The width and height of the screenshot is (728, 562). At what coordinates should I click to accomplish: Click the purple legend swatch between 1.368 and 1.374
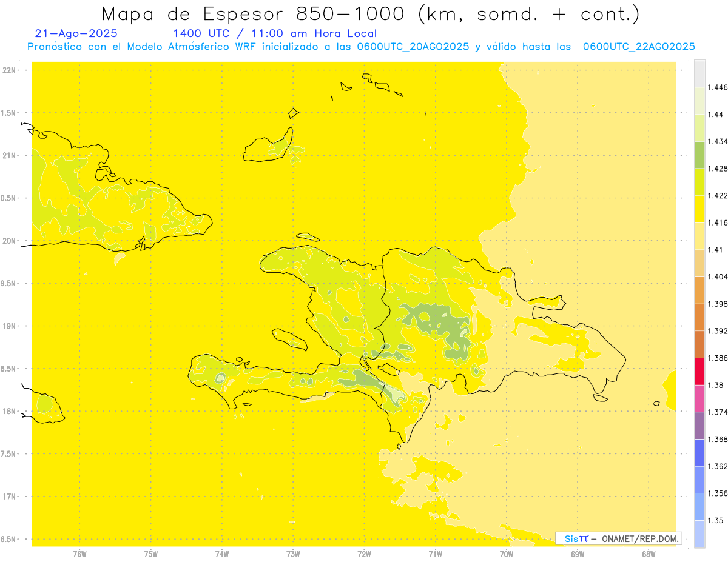point(699,426)
